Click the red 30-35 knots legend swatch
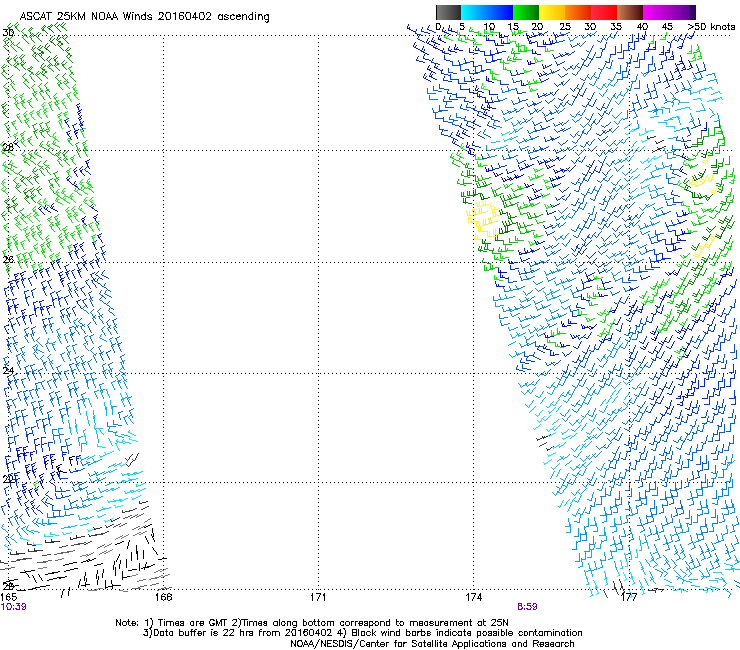The width and height of the screenshot is (740, 650). (x=604, y=12)
